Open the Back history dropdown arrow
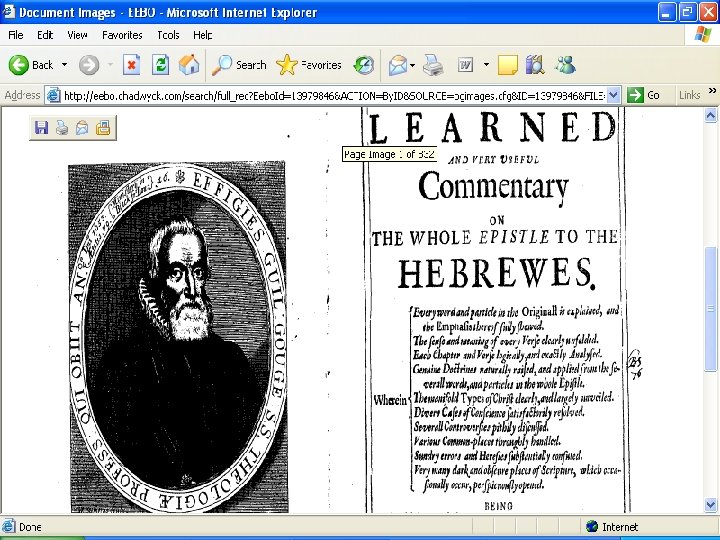 point(64,65)
